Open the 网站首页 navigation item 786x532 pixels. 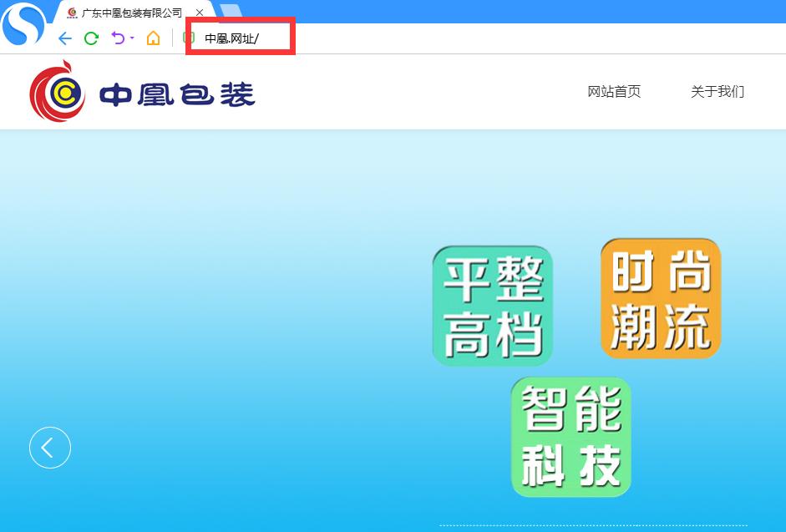[614, 92]
